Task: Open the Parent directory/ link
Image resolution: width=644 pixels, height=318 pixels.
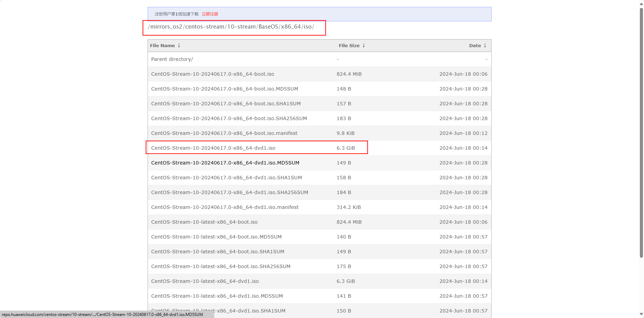Action: [172, 59]
